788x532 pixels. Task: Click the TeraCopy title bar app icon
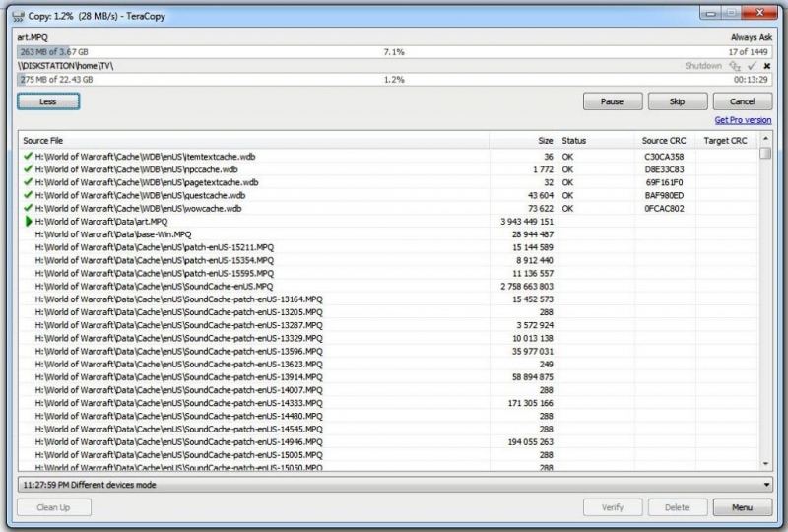click(x=18, y=16)
